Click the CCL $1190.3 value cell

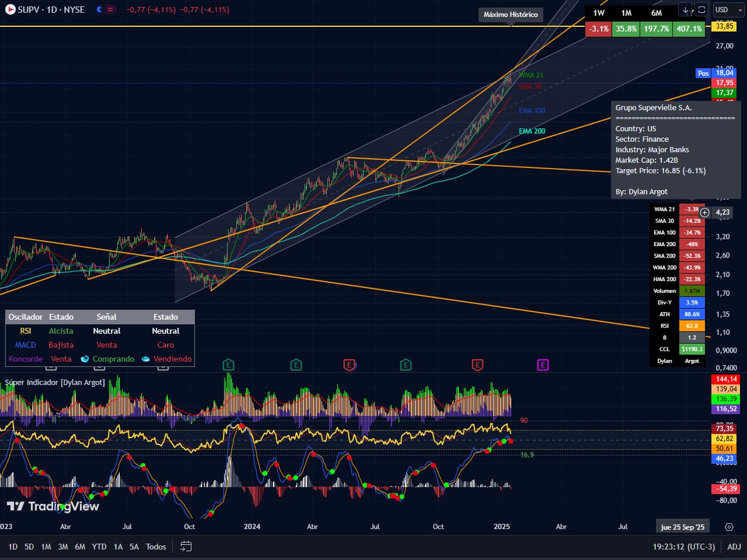692,349
